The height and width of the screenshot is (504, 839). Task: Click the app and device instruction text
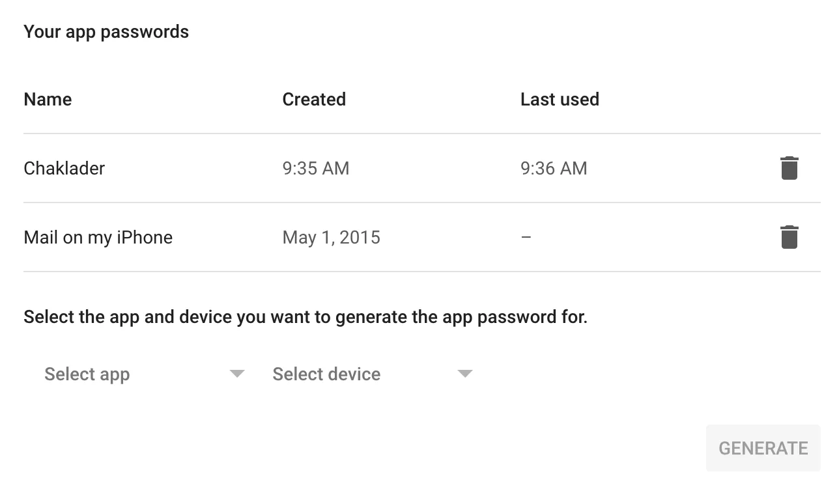pos(306,318)
